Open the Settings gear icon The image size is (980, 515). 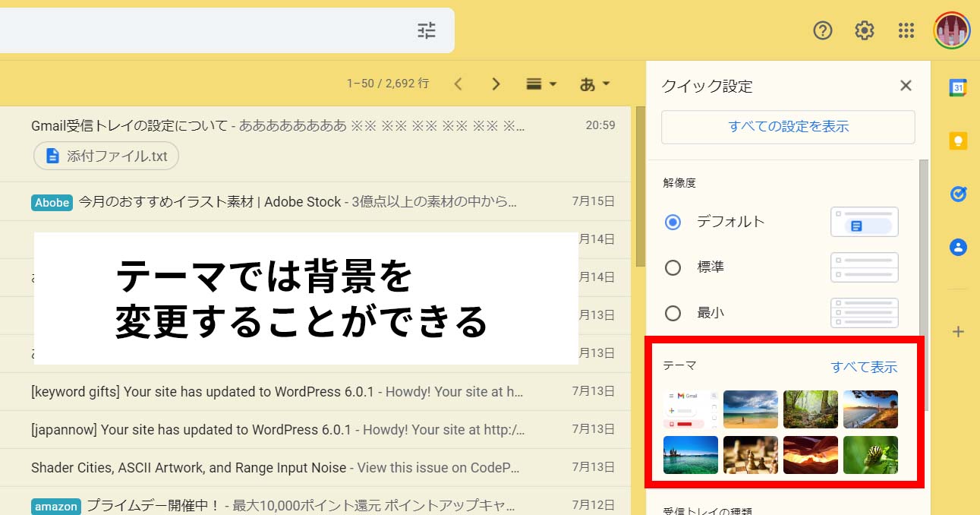click(x=865, y=30)
